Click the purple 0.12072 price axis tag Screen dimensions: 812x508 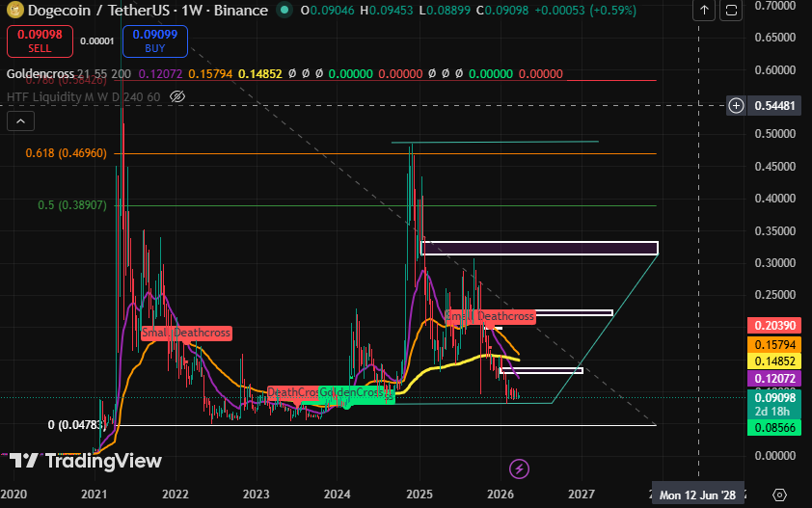(x=774, y=379)
